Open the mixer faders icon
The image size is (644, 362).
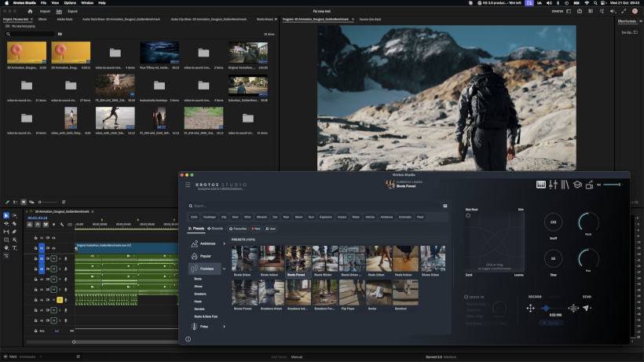tap(553, 185)
